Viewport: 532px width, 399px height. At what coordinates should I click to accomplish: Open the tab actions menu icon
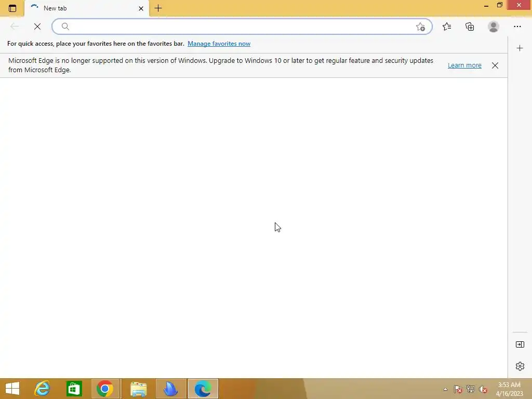(x=12, y=8)
